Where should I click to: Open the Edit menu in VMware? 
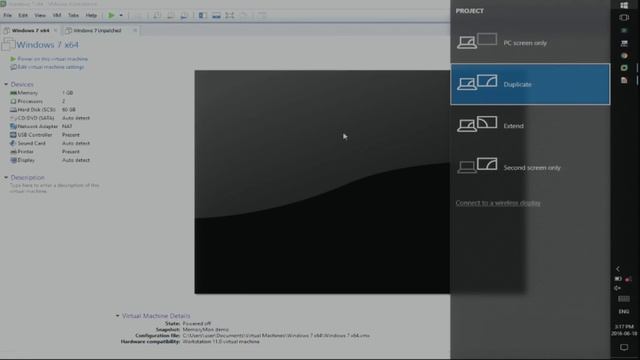pos(23,16)
